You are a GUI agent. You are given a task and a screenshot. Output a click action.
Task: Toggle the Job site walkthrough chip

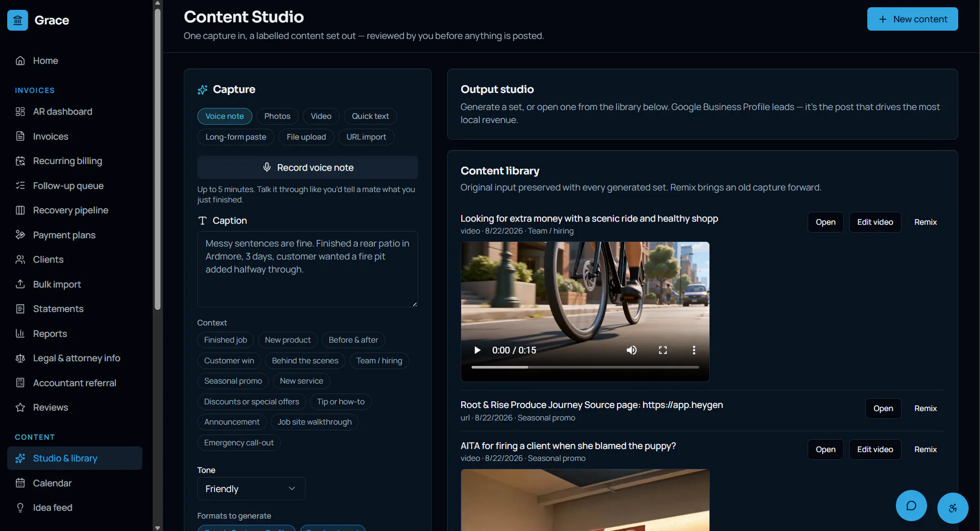click(315, 422)
